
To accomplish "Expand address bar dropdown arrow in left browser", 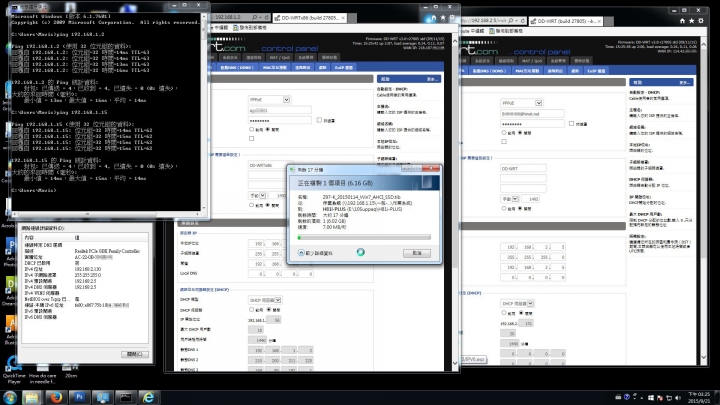I will [260, 17].
